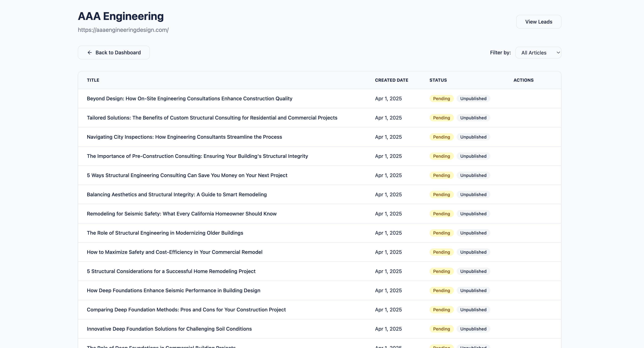Click the Unpublished badge for the Tailored Solutions article
Image resolution: width=644 pixels, height=348 pixels.
473,118
